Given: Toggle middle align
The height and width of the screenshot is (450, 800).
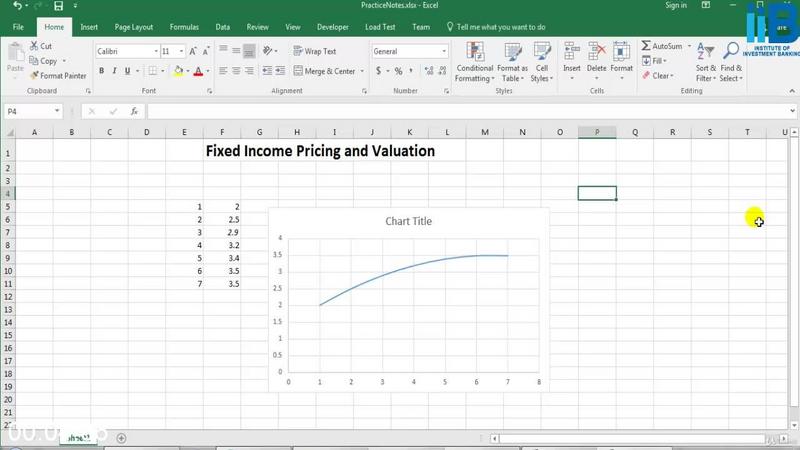Looking at the screenshot, I should pyautogui.click(x=236, y=51).
